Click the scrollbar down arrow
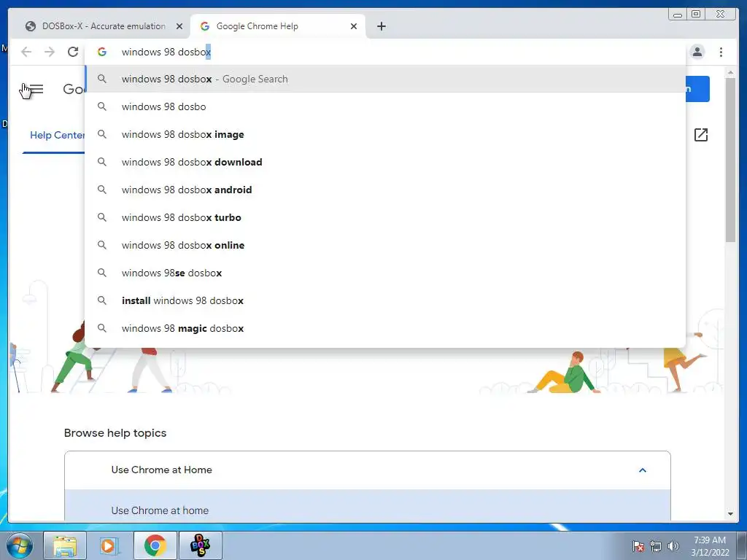Image resolution: width=747 pixels, height=560 pixels. (730, 514)
